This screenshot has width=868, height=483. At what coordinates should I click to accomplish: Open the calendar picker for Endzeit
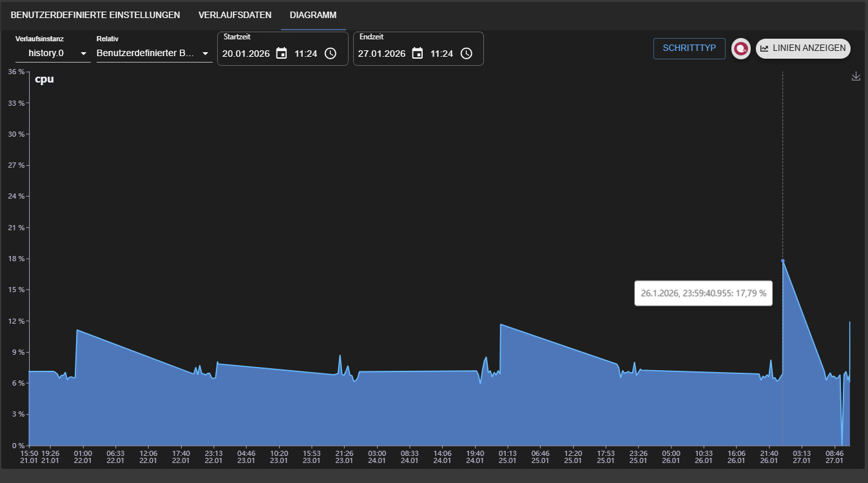[418, 54]
